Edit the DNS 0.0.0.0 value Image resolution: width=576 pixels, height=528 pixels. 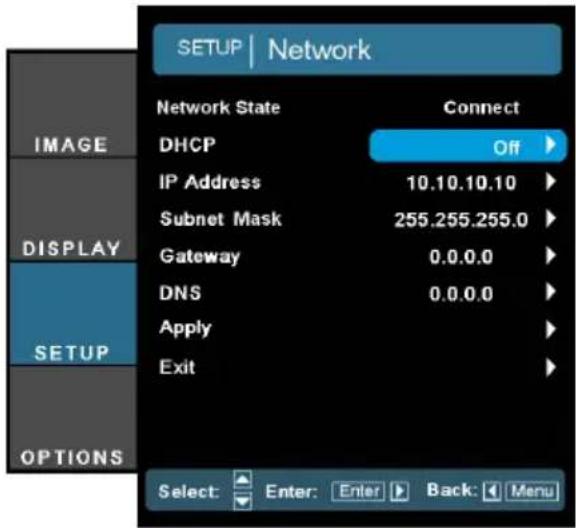pyautogui.click(x=461, y=294)
